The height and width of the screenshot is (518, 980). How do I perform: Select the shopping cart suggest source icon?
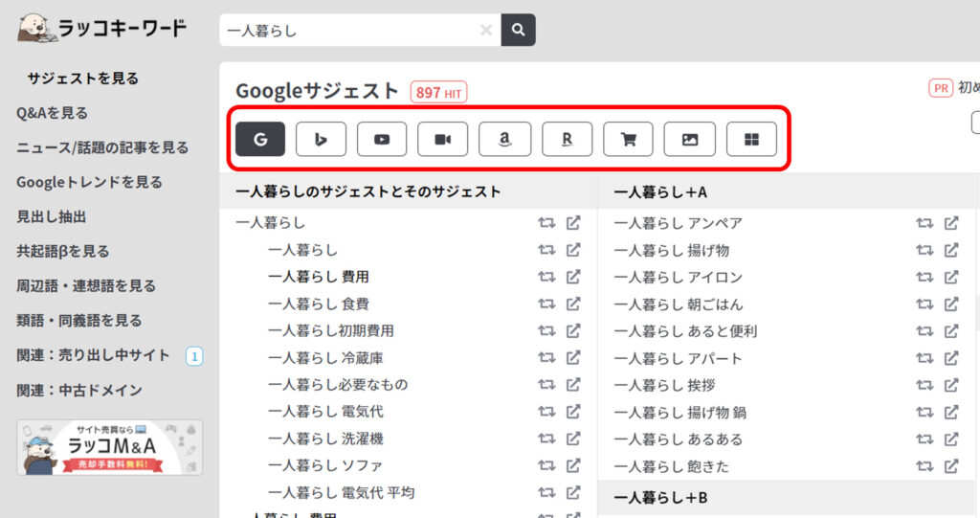point(628,139)
